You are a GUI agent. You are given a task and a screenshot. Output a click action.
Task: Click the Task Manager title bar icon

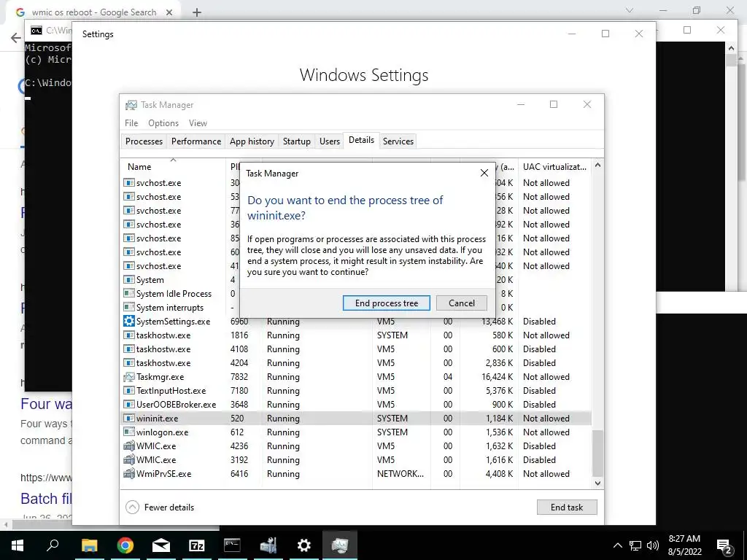pyautogui.click(x=131, y=105)
